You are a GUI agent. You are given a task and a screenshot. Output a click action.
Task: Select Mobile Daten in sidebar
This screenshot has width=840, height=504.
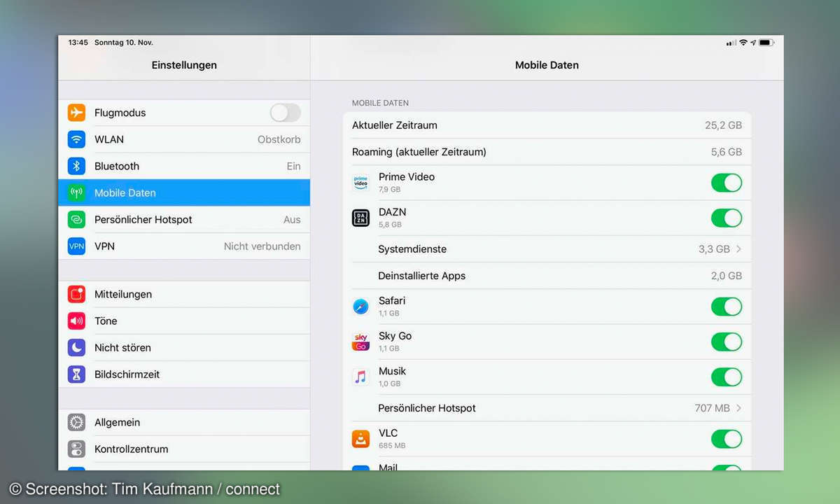coord(184,192)
